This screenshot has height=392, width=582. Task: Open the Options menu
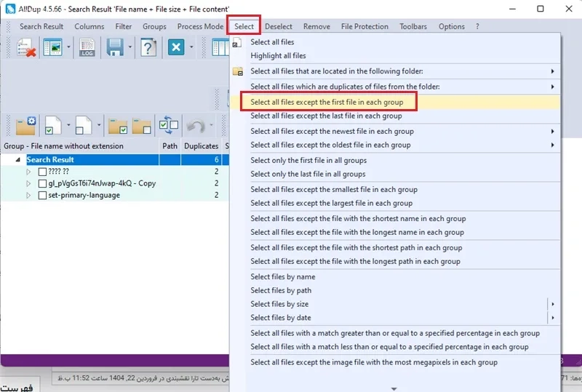click(451, 26)
